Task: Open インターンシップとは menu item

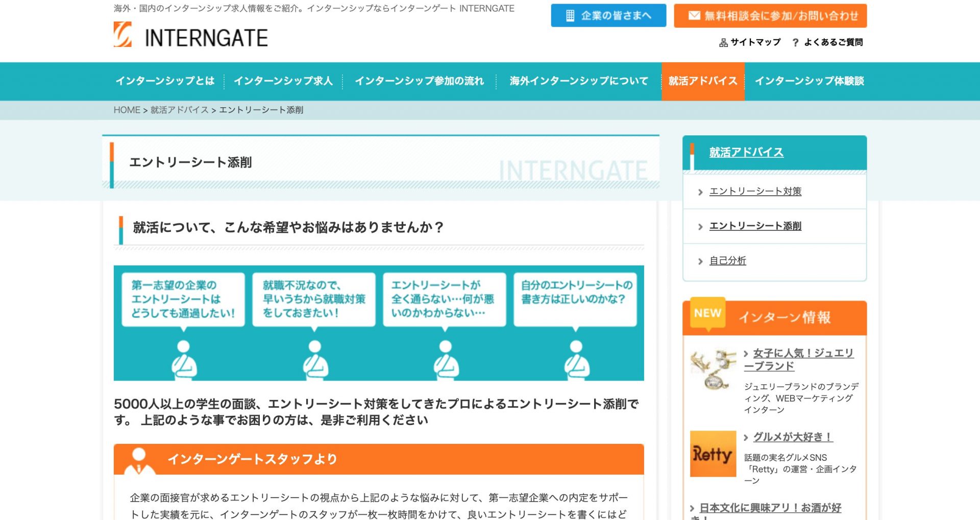Action: point(165,81)
